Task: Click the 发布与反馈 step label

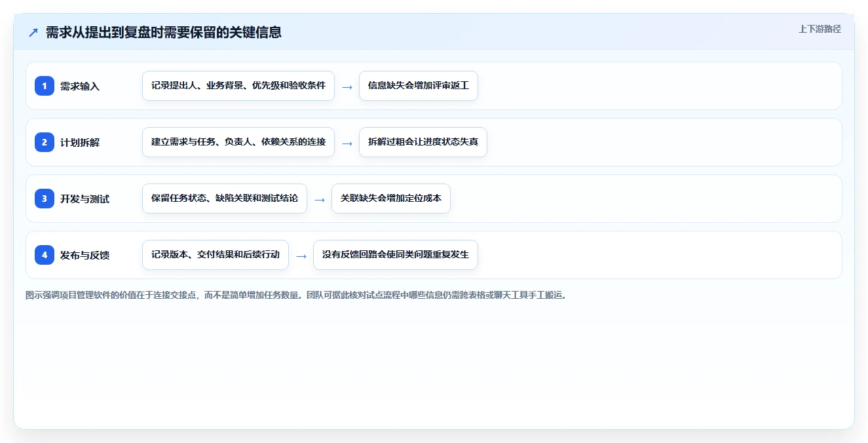Action: (x=85, y=255)
